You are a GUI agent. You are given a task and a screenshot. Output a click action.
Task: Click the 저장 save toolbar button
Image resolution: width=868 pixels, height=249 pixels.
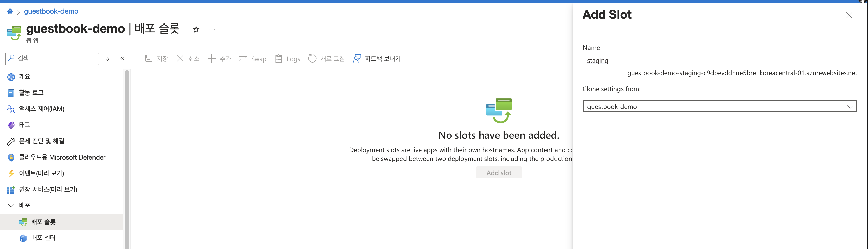[x=156, y=59]
